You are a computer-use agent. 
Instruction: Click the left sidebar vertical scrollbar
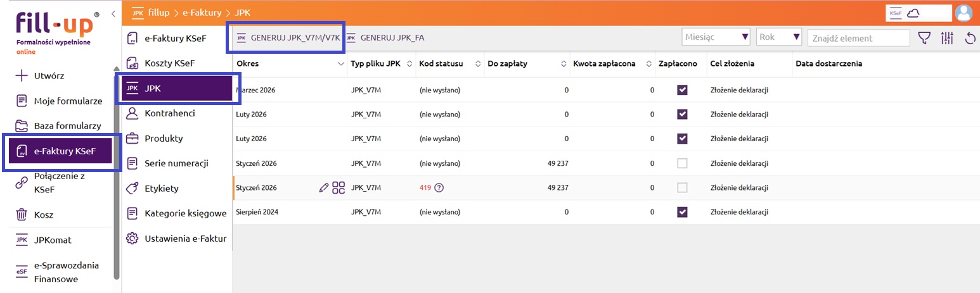pos(116,171)
